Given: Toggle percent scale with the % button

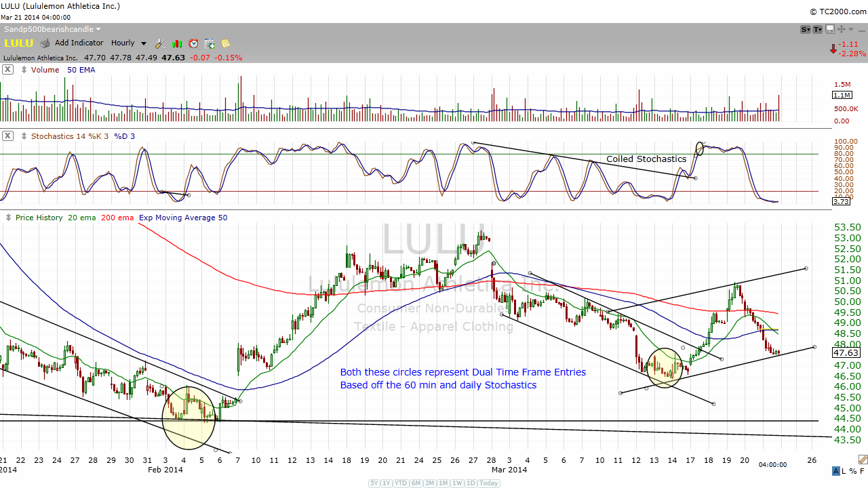Looking at the screenshot, I should click(x=854, y=471).
